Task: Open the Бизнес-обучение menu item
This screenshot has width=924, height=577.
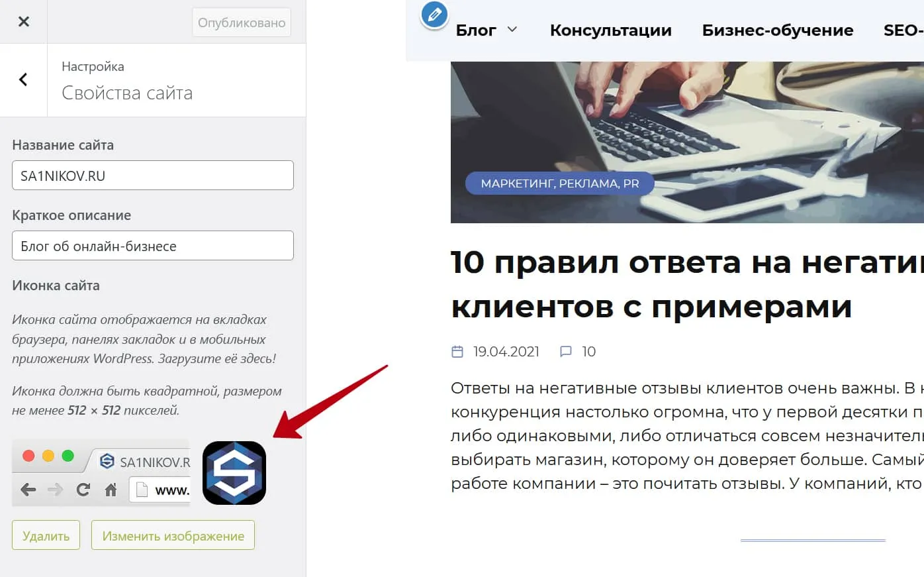Action: point(778,30)
